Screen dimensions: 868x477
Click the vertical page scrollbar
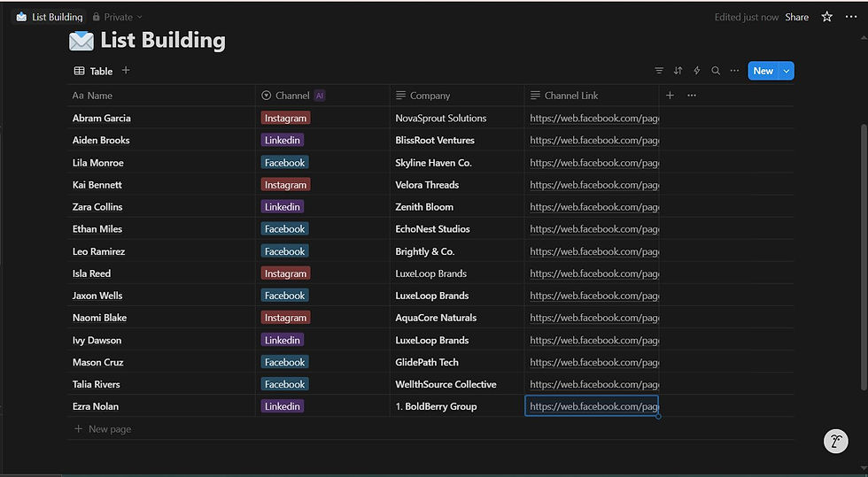[864, 256]
